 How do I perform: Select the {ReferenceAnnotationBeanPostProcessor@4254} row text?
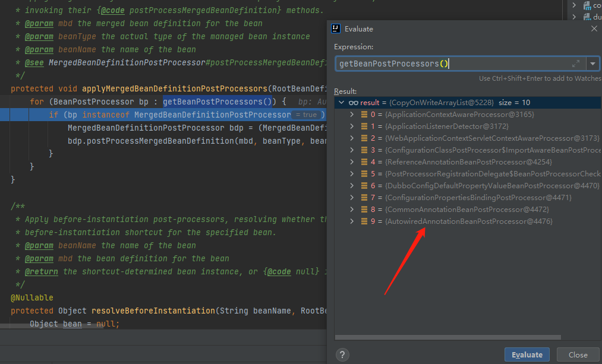tap(468, 162)
